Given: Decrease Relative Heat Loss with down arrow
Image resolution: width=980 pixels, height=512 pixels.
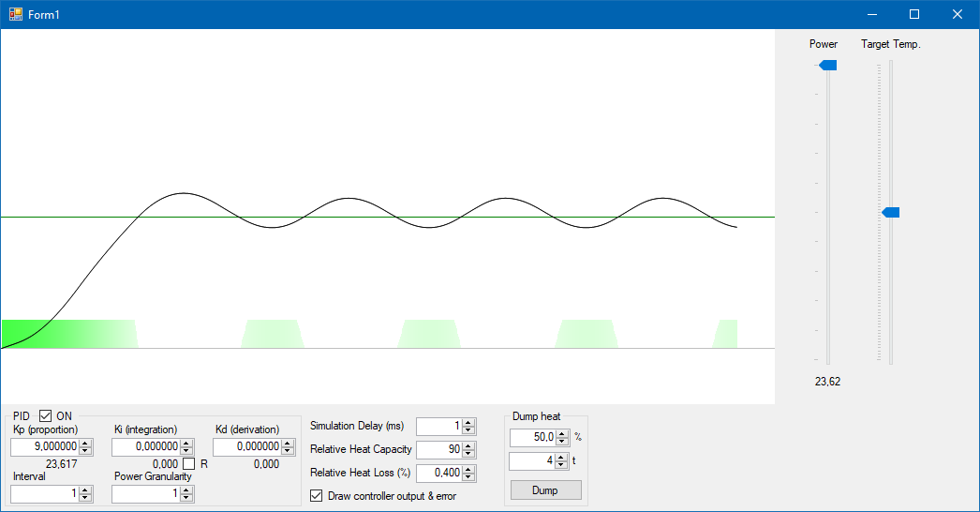Looking at the screenshot, I should pyautogui.click(x=468, y=477).
